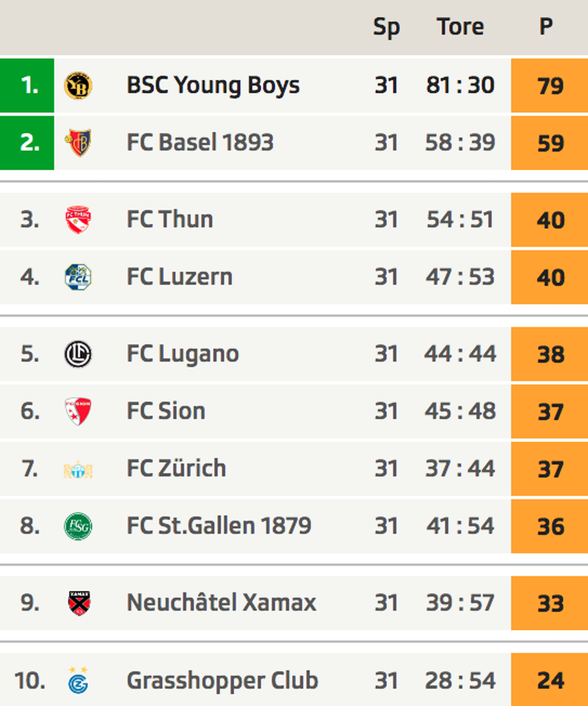Click the FC Thun club crest

[x=78, y=219]
